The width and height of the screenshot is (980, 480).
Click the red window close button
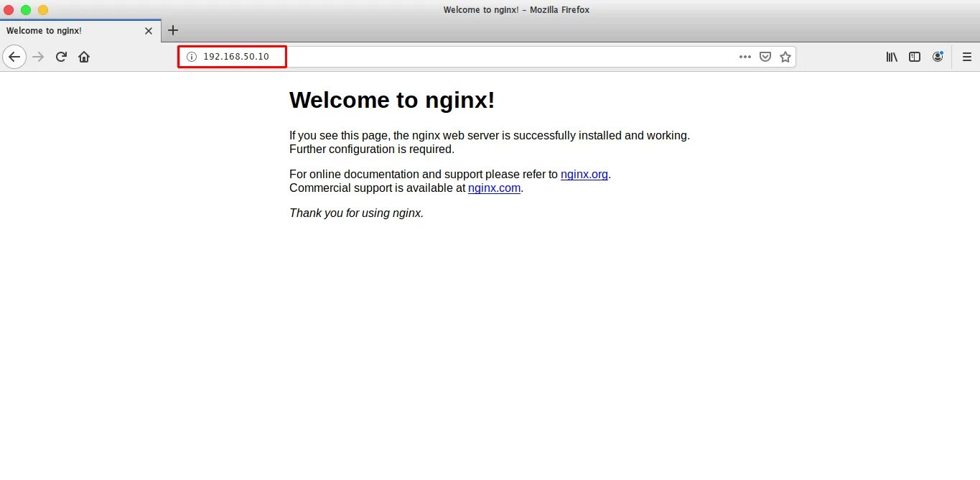tap(9, 9)
